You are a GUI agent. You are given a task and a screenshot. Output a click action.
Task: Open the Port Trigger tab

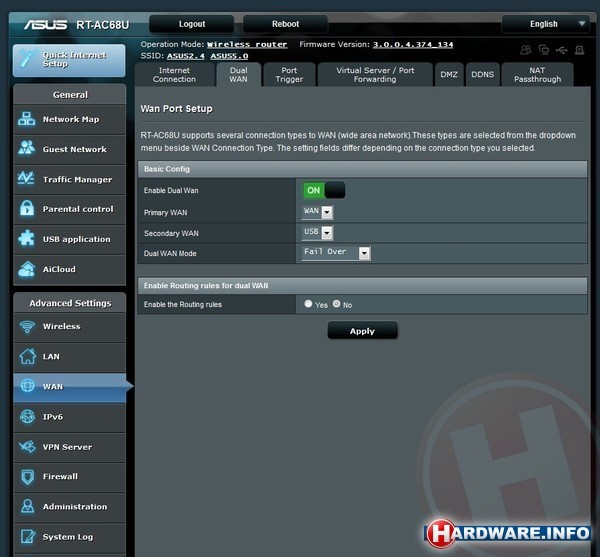(289, 75)
